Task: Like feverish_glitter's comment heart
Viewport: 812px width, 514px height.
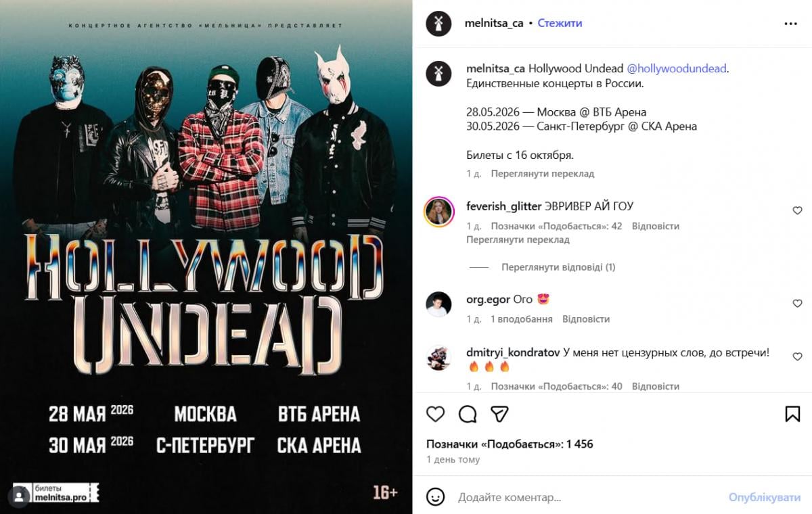Action: pos(797,211)
